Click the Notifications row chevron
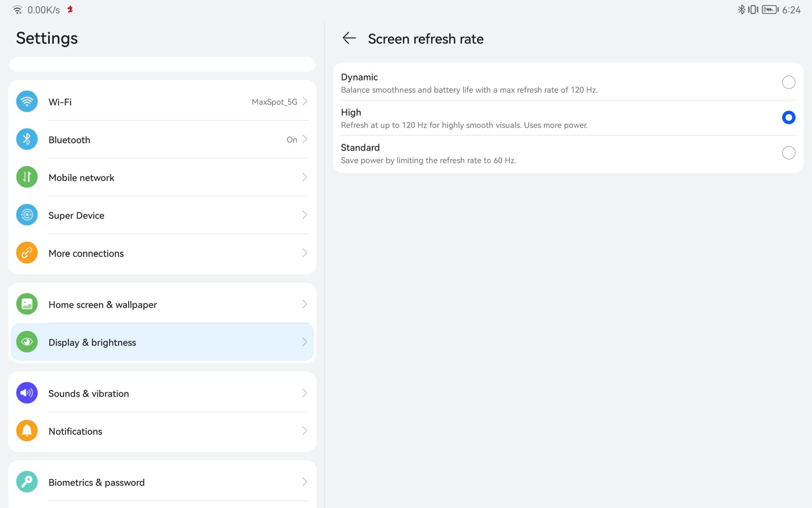This screenshot has height=508, width=812. click(x=304, y=431)
